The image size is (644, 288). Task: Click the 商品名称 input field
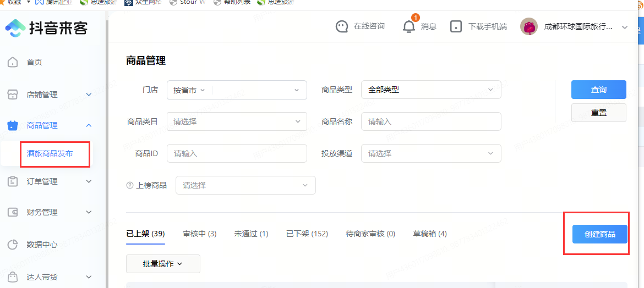tap(430, 121)
